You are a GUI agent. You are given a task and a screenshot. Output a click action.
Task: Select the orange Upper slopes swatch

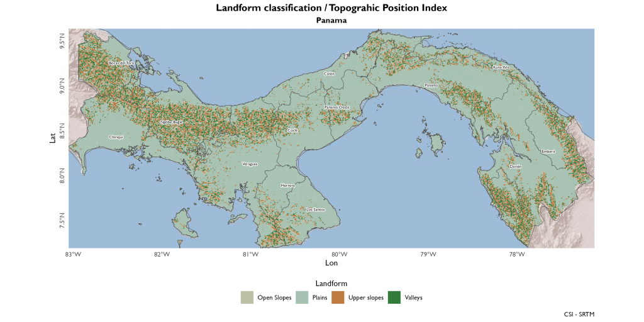point(338,297)
